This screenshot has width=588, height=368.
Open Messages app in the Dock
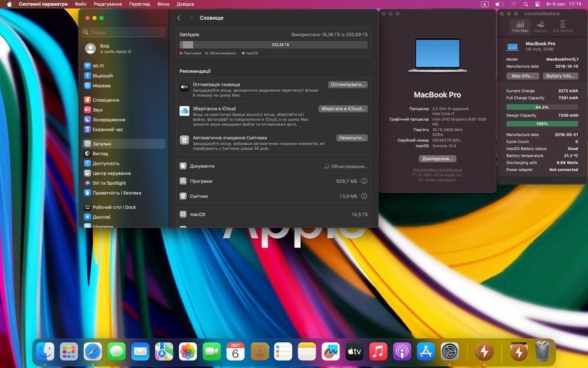coord(117,352)
